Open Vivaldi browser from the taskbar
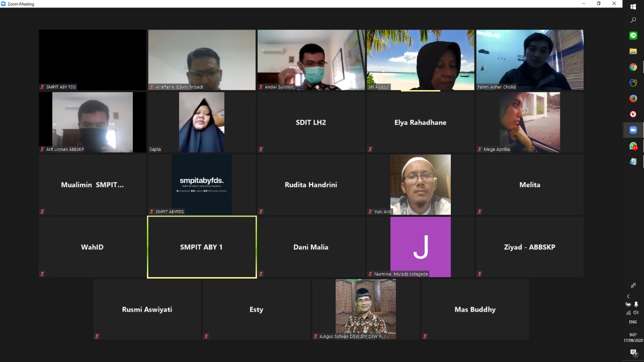The height and width of the screenshot is (362, 644). 633,114
